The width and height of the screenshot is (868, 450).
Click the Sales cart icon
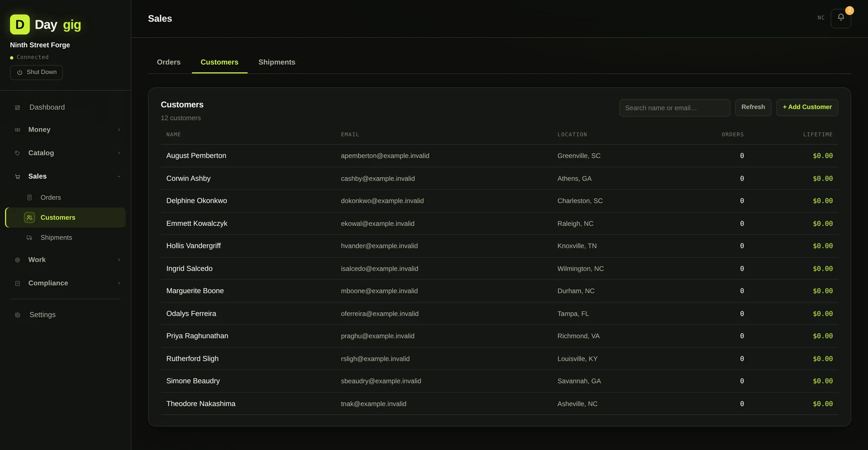coord(18,176)
